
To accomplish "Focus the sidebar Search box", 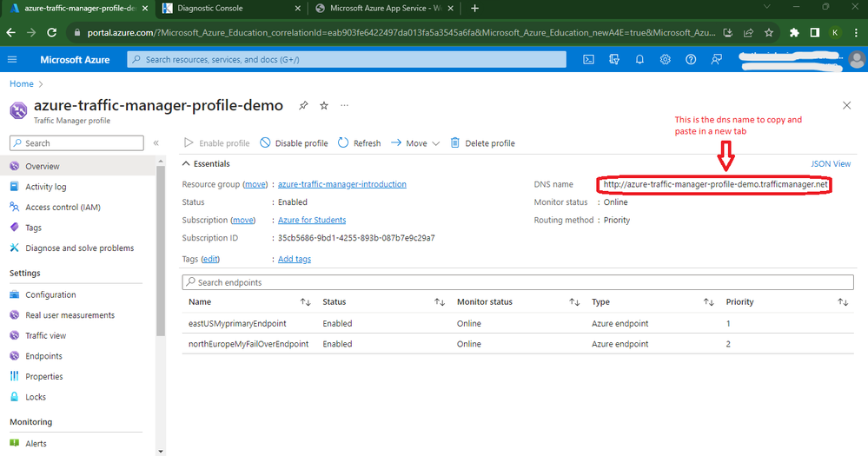I will [76, 142].
